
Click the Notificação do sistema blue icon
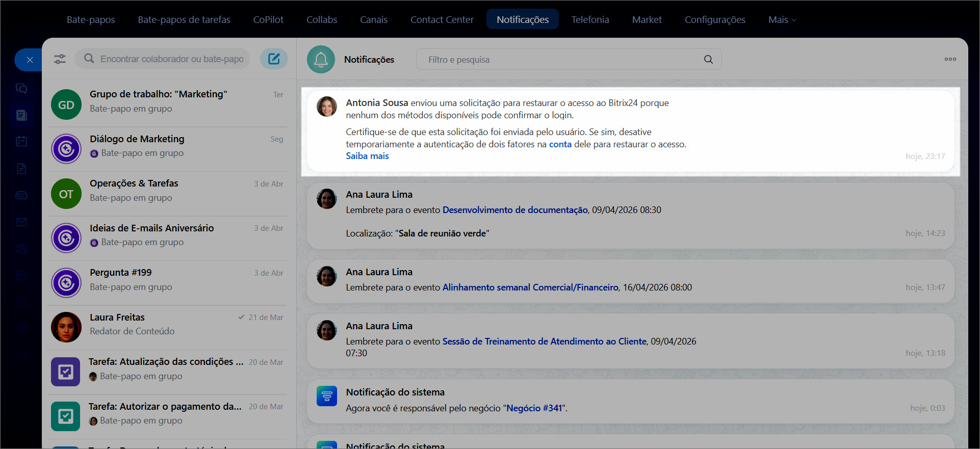[x=326, y=396]
